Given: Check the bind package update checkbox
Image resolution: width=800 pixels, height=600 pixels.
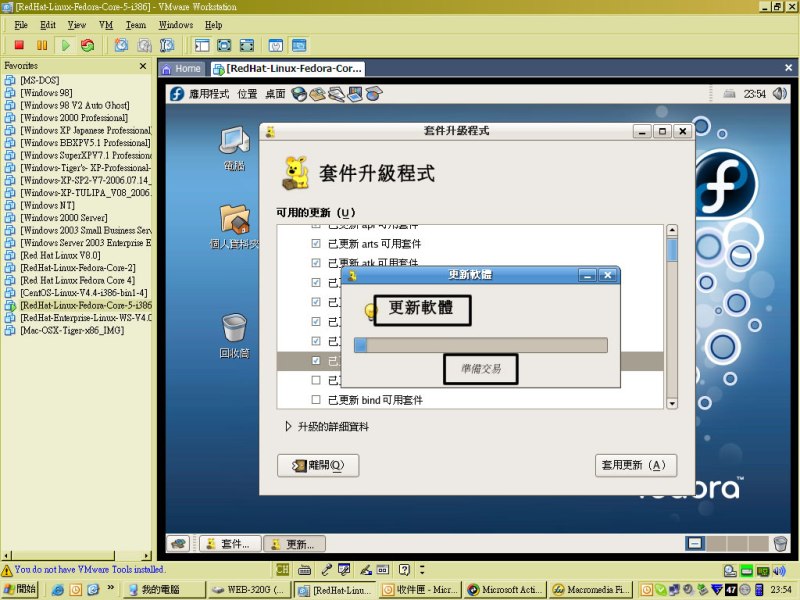Looking at the screenshot, I should pos(316,400).
